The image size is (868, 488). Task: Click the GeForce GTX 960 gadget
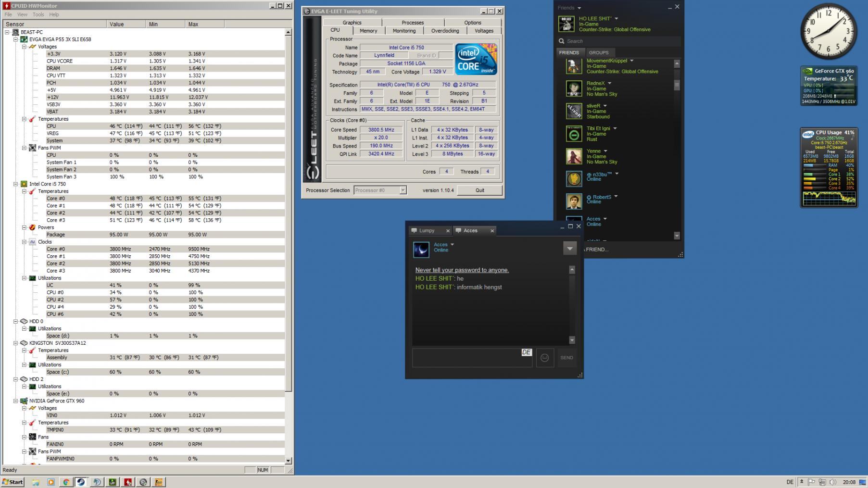(829, 86)
